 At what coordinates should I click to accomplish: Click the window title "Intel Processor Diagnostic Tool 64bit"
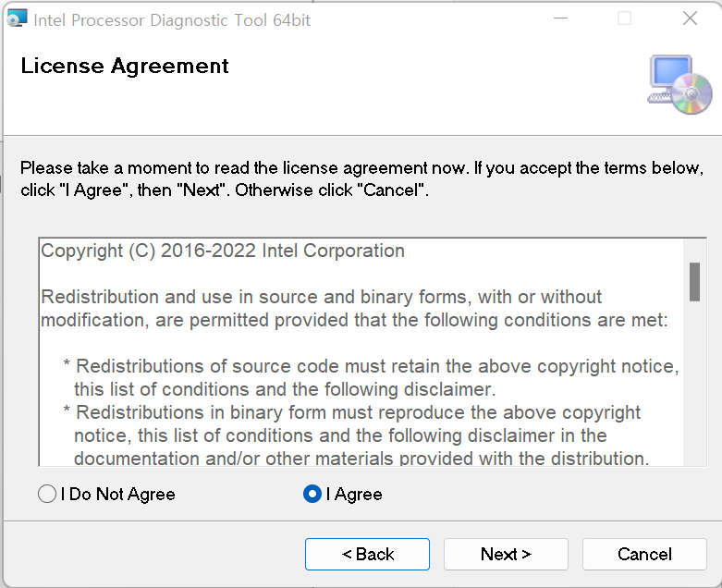(x=172, y=19)
